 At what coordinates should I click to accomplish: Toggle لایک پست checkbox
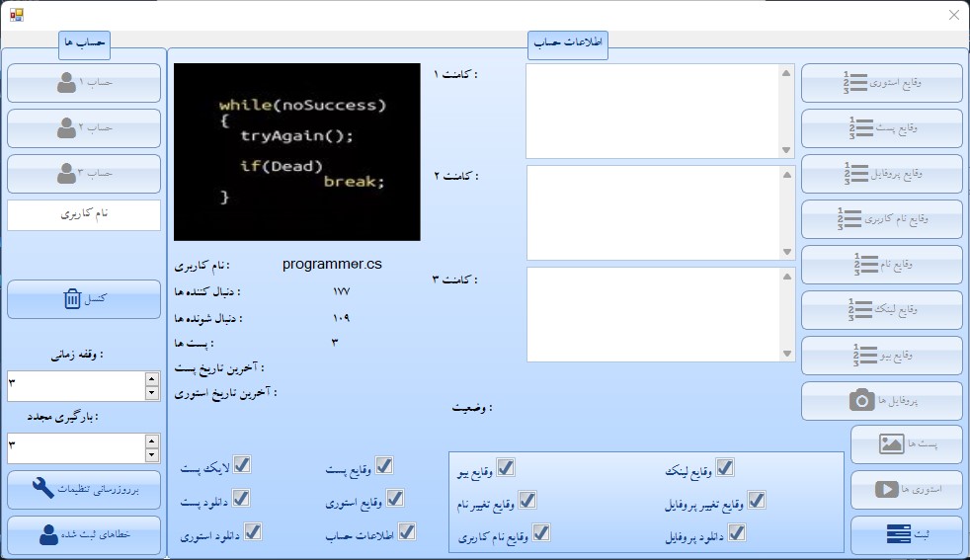click(242, 465)
